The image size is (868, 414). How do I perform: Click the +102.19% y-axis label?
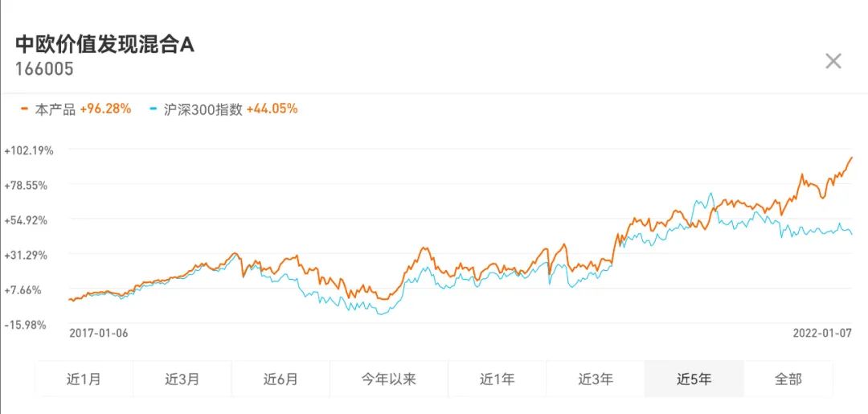(x=28, y=150)
